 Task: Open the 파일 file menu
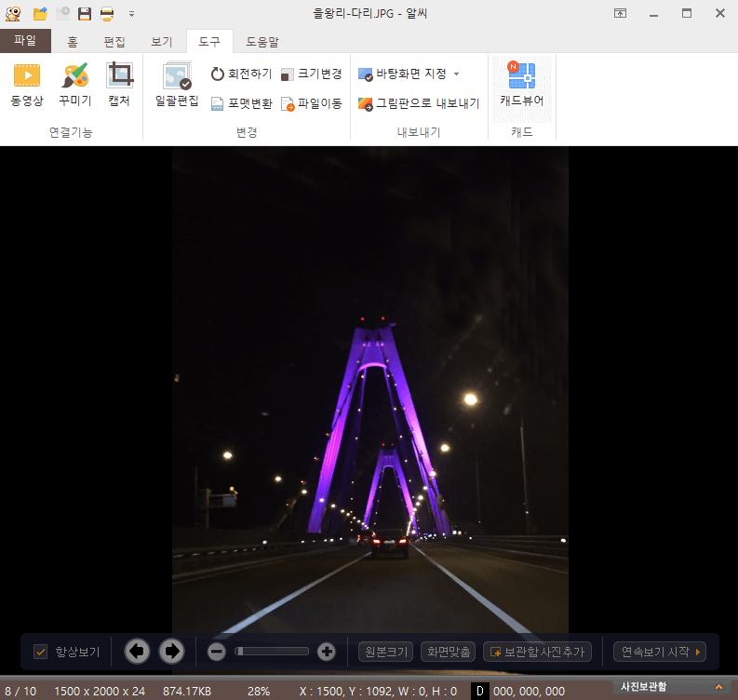point(25,41)
